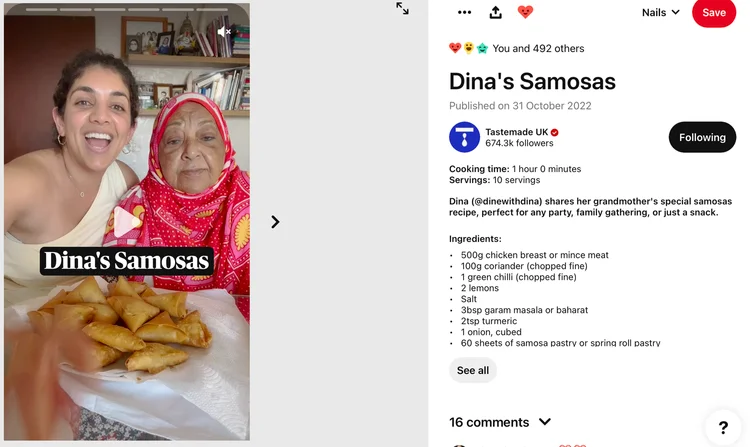The width and height of the screenshot is (750, 447).
Task: Click the reaction emoji cluster icons
Action: pos(468,48)
